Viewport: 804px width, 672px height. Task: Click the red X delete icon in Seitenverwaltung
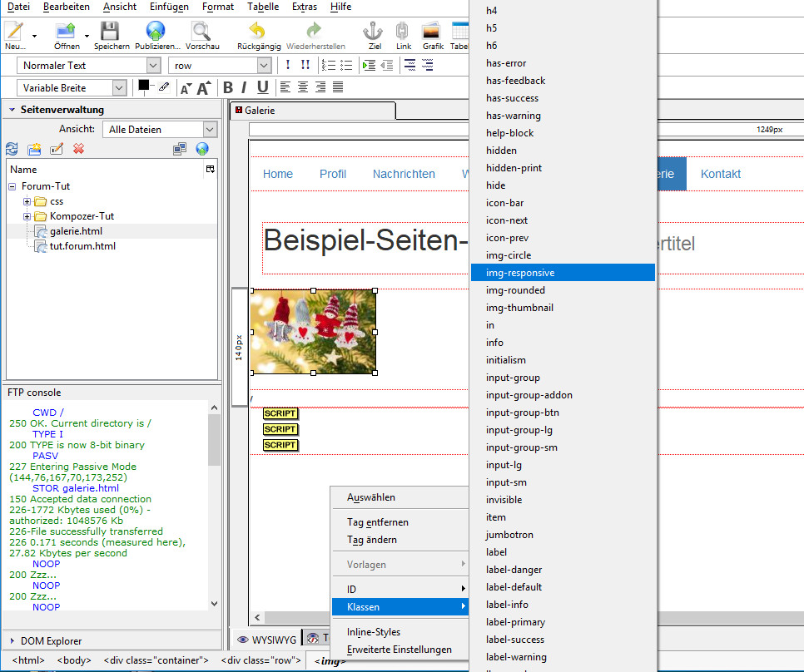point(78,149)
